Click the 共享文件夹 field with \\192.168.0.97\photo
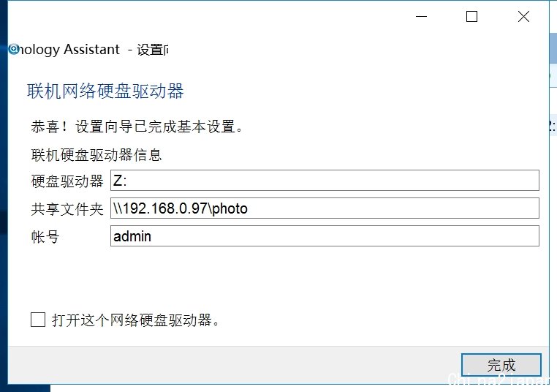The width and height of the screenshot is (557, 392). [325, 208]
